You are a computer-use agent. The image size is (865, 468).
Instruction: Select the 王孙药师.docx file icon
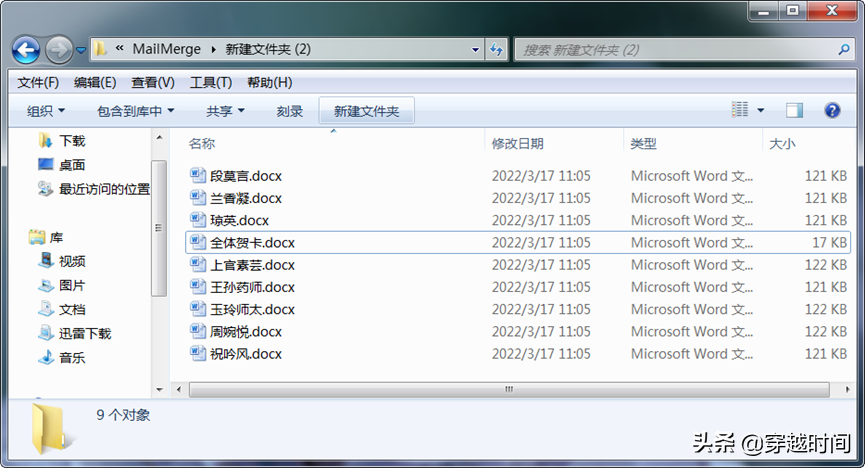(x=198, y=286)
